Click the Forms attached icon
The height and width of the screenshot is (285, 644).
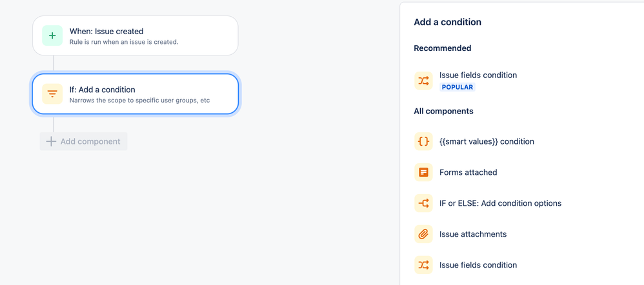pyautogui.click(x=423, y=172)
